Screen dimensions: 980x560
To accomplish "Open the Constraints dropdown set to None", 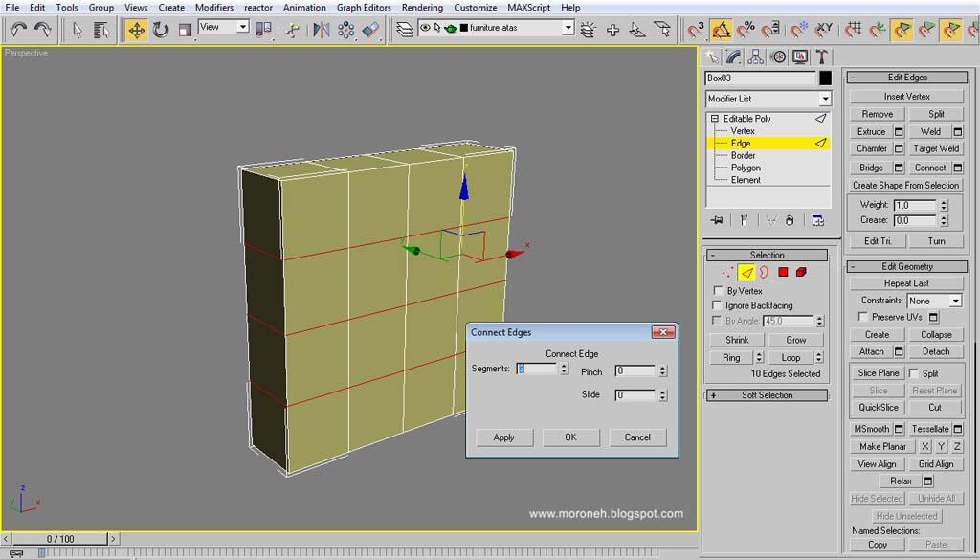I will (x=955, y=301).
